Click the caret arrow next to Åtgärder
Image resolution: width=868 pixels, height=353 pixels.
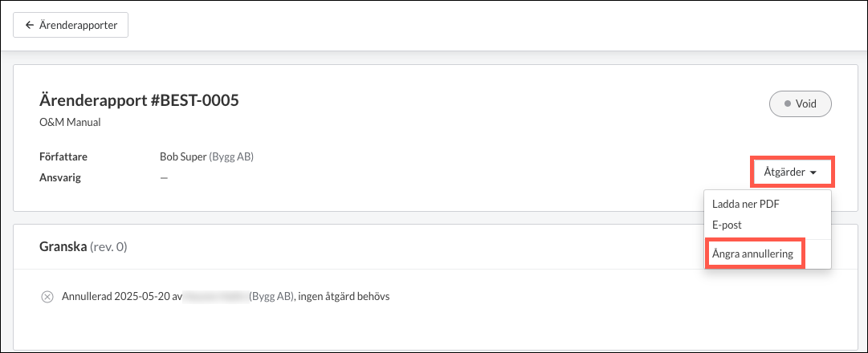click(x=813, y=172)
